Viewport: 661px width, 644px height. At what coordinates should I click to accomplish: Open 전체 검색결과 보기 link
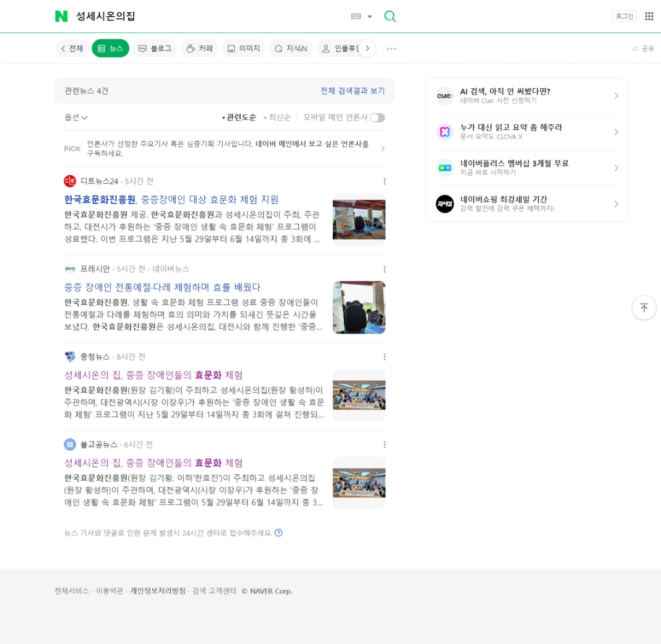(x=352, y=90)
